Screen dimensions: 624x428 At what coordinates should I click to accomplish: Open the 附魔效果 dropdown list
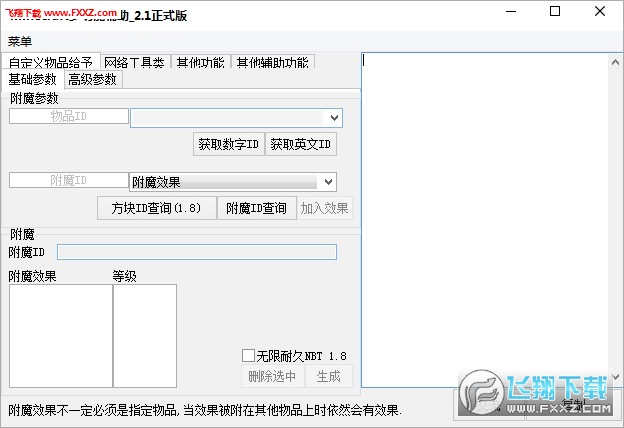coord(233,182)
